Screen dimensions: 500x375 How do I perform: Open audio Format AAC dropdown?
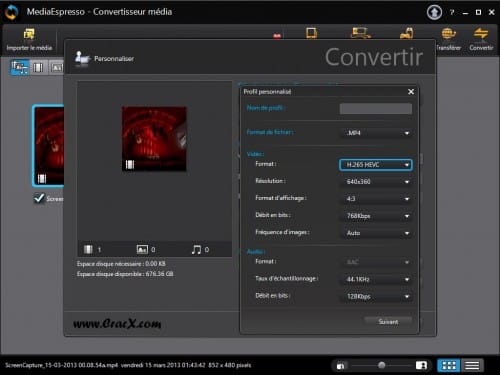point(376,262)
